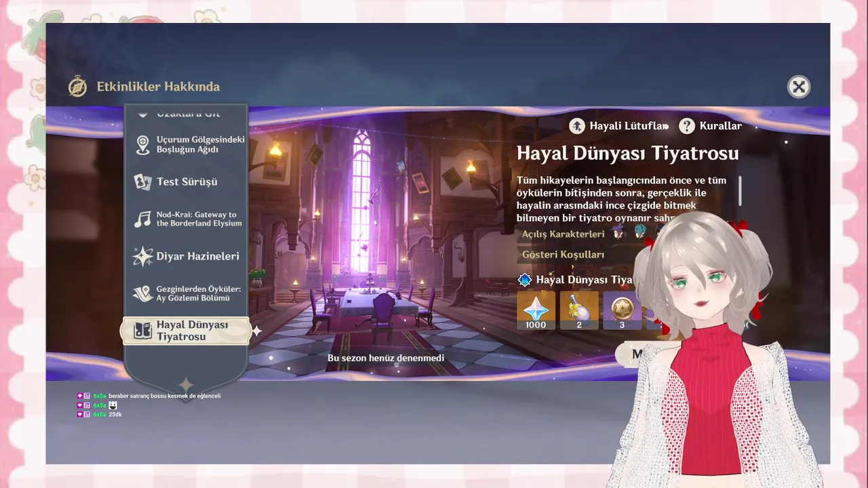The width and height of the screenshot is (868, 488).
Task: Select the Primogem reward showing 1000
Action: [x=536, y=310]
